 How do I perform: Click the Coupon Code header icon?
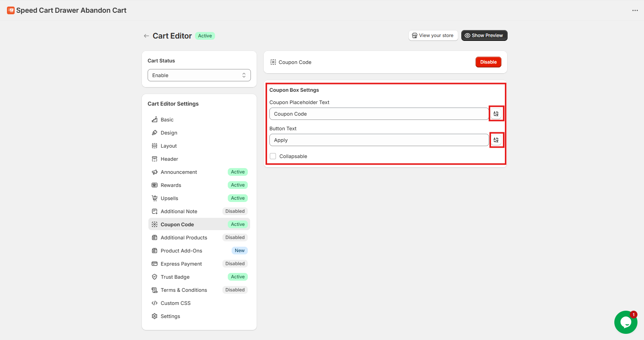[273, 62]
